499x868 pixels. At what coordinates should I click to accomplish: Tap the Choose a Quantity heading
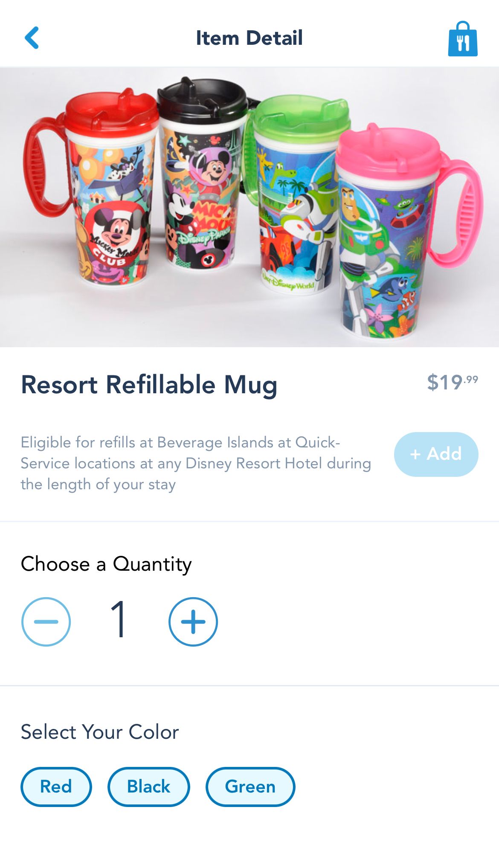coord(106,564)
